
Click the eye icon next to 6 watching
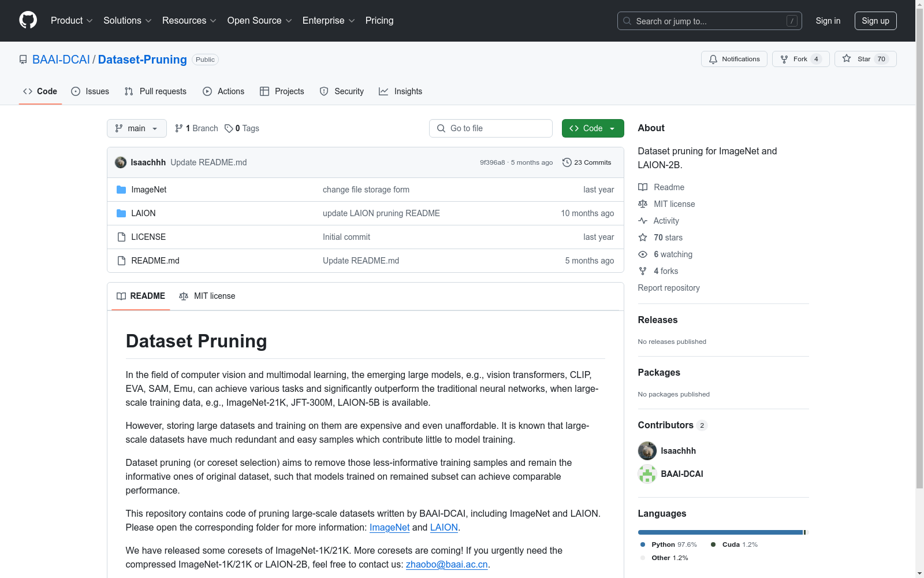(x=643, y=254)
